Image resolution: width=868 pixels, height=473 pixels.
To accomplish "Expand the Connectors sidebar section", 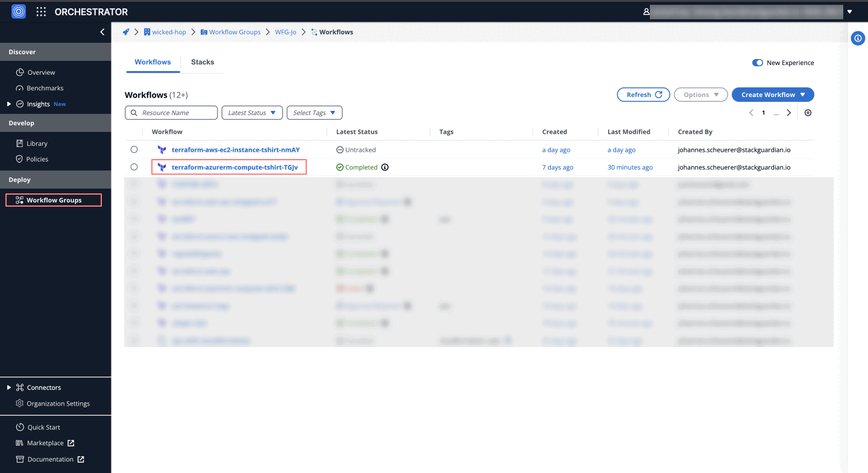I will click(9, 387).
